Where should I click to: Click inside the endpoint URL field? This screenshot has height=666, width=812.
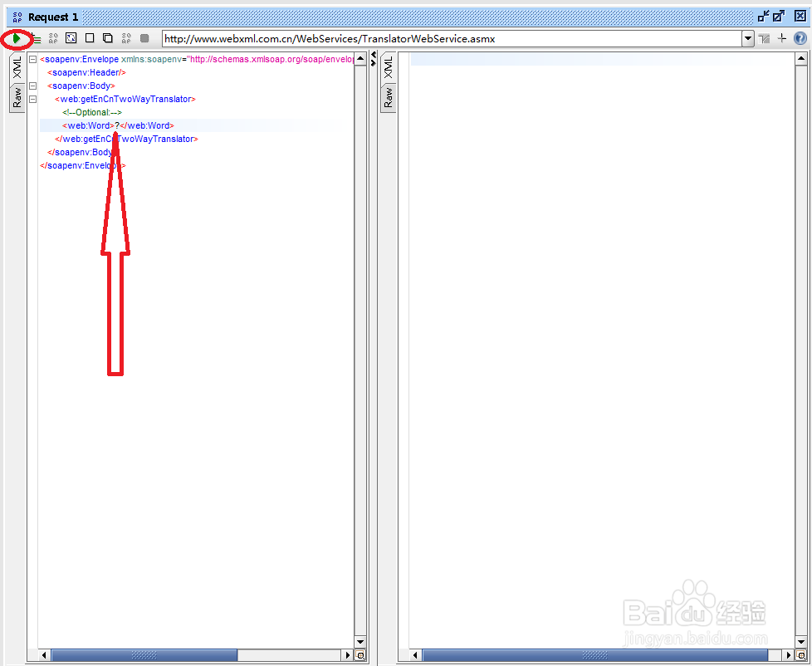click(452, 39)
